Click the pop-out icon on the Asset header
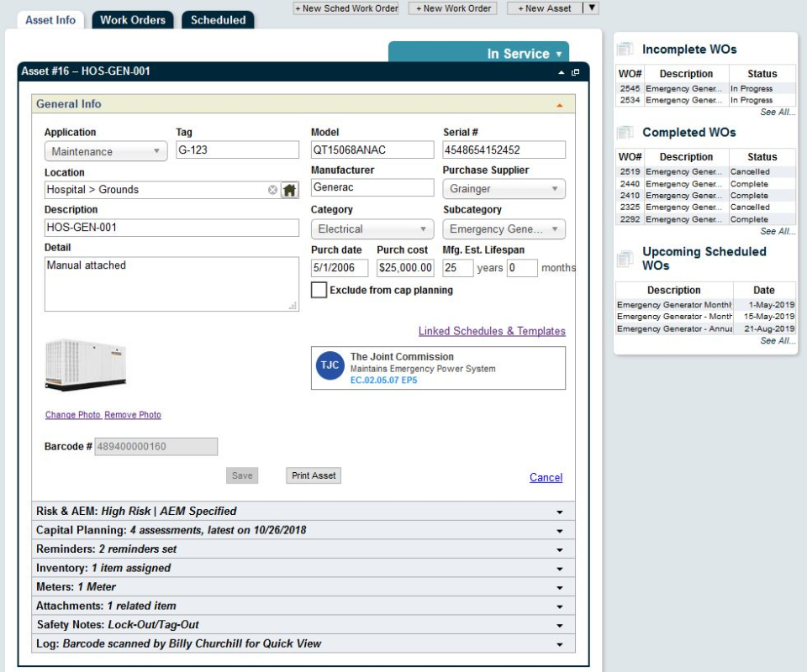Screen dimensions: 807x672 point(575,73)
